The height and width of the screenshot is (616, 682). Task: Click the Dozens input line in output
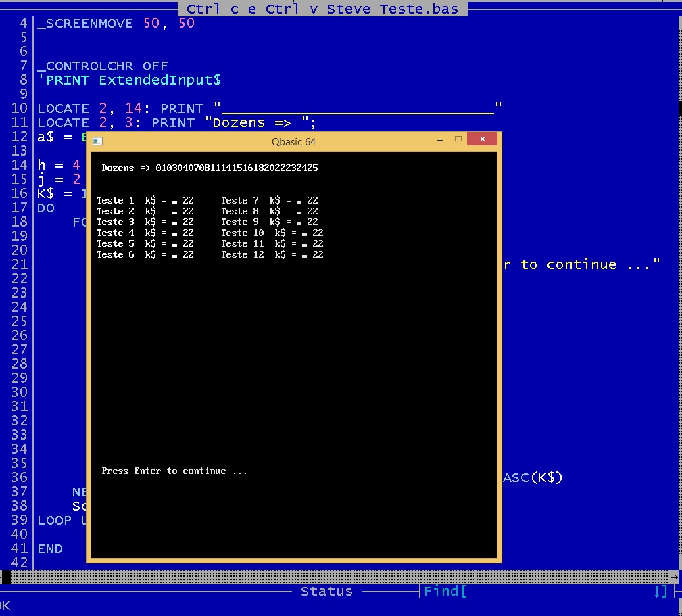(215, 168)
